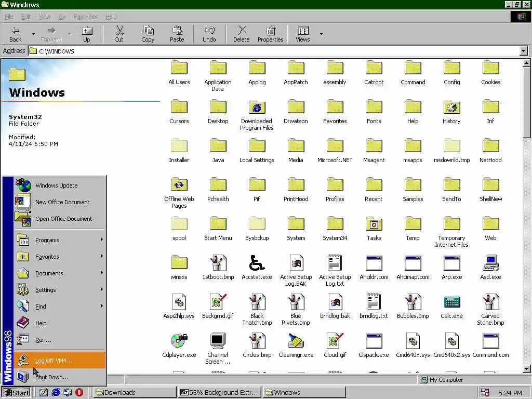532x399 pixels.
Task: Expand the address bar dropdown
Action: tap(524, 51)
